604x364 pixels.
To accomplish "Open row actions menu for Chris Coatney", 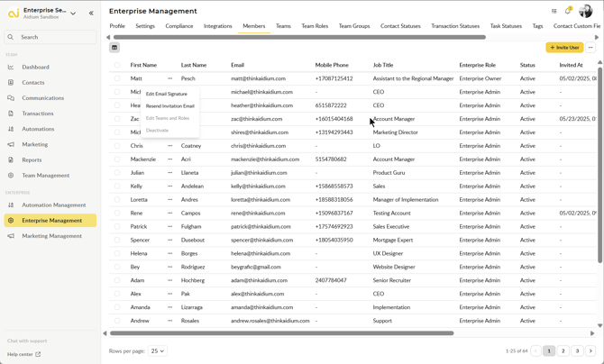I will point(169,146).
